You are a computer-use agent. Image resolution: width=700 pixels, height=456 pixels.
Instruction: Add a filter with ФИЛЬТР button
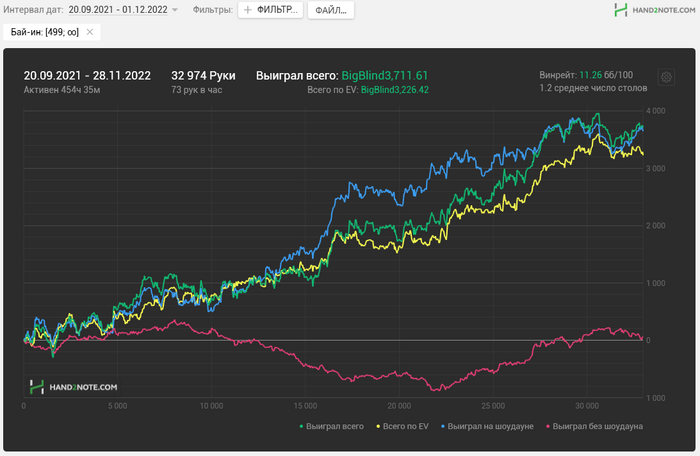[271, 10]
